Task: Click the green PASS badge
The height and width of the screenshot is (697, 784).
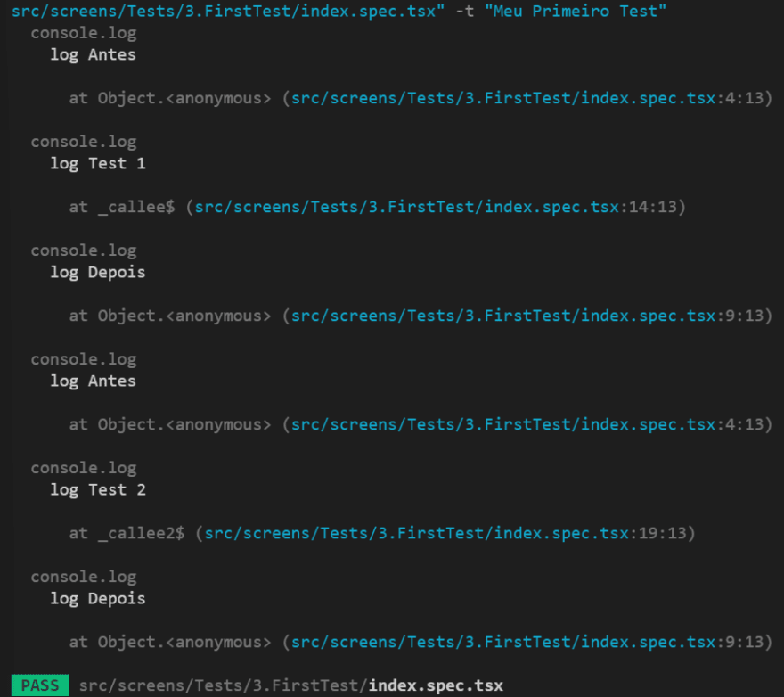Action: [x=40, y=685]
